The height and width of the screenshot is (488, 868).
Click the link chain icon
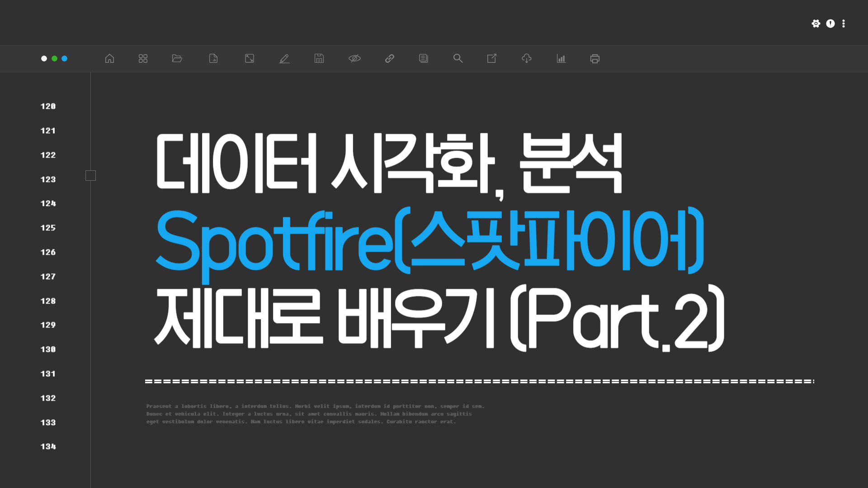click(390, 58)
